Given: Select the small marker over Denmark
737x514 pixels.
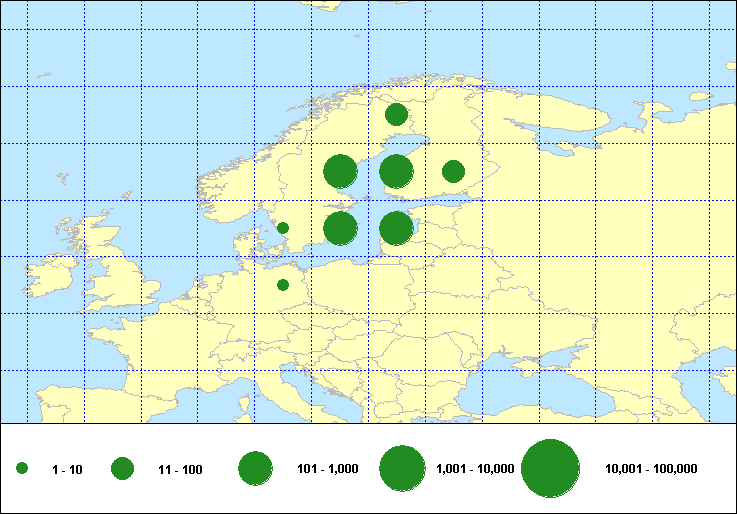Looking at the screenshot, I should click(x=283, y=228).
